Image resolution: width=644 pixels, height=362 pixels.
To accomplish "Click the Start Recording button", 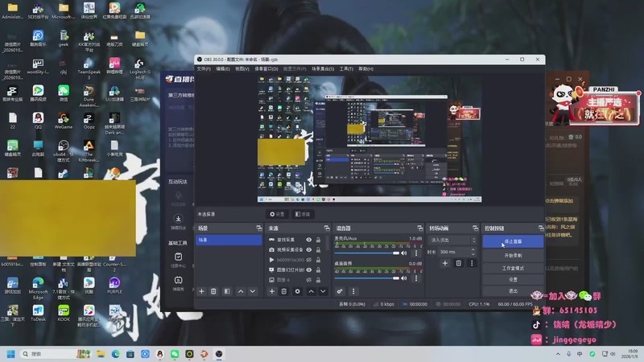I will 513,255.
